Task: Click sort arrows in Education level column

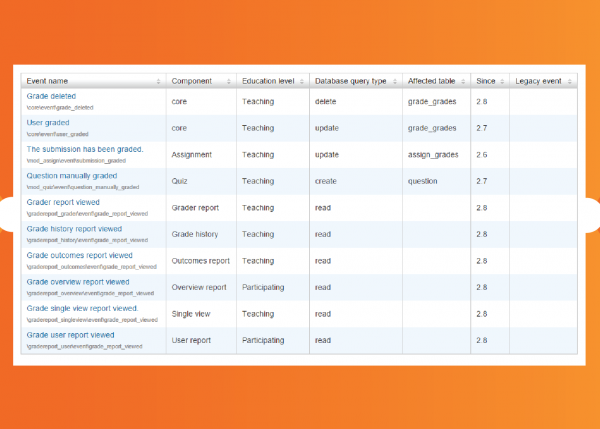Action: point(303,80)
